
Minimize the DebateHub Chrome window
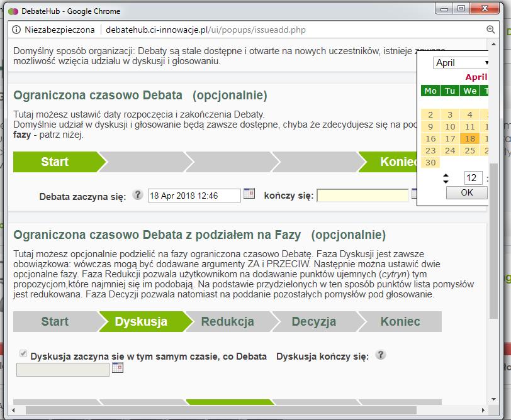click(444, 9)
